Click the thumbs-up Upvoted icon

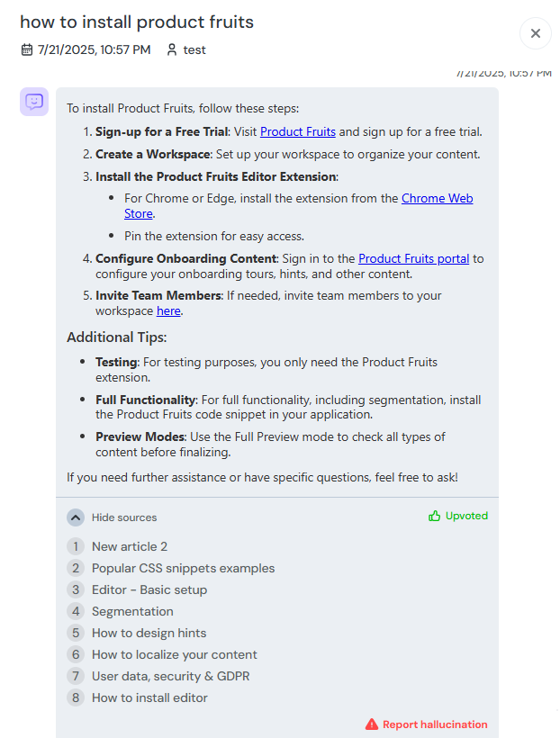click(435, 517)
